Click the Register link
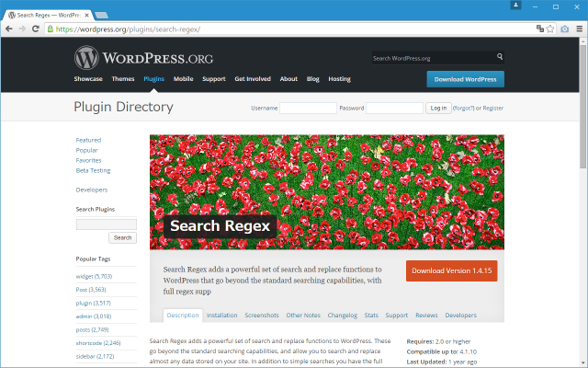Viewport: 588px width, 368px height. coord(493,109)
